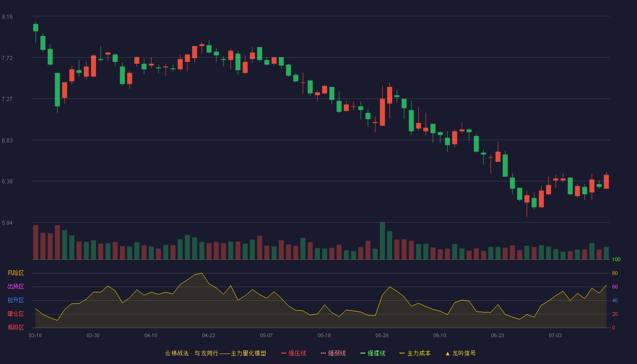Click the 低吸区 zone label

pyautogui.click(x=15, y=327)
